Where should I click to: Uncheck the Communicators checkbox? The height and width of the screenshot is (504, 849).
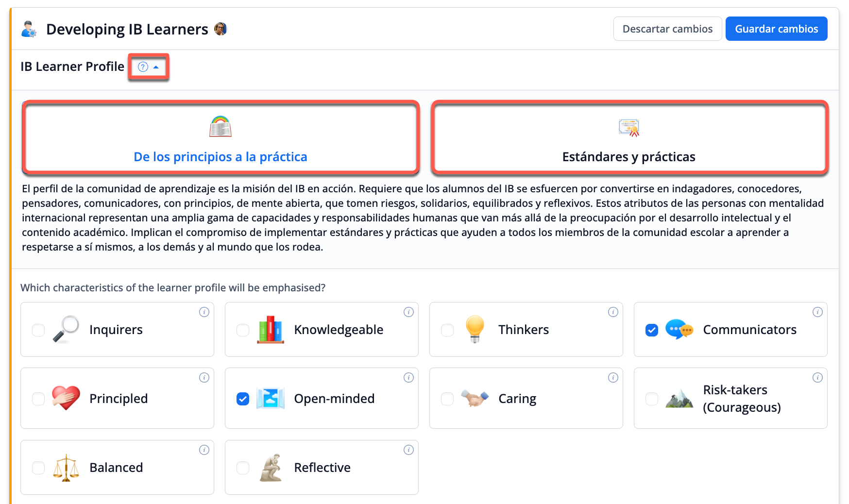652,330
